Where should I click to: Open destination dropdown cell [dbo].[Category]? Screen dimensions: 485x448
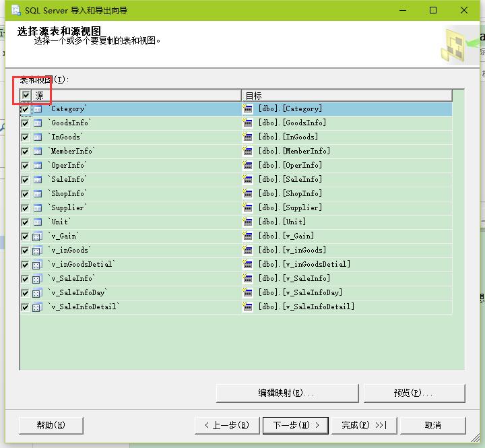347,109
